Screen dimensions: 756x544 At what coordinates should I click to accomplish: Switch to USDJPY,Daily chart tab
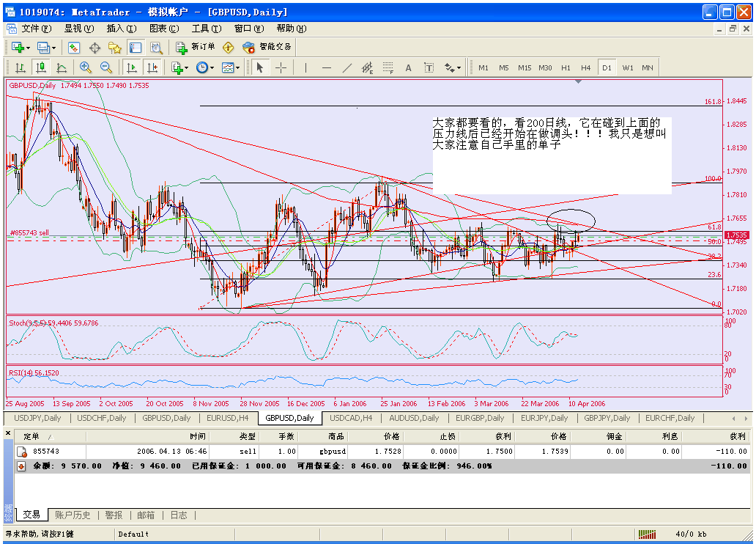click(x=37, y=418)
